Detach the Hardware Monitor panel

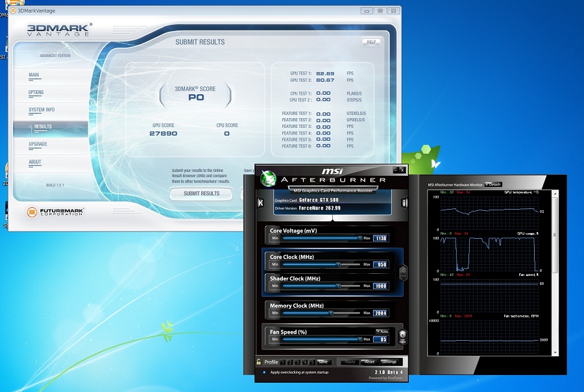[x=493, y=184]
